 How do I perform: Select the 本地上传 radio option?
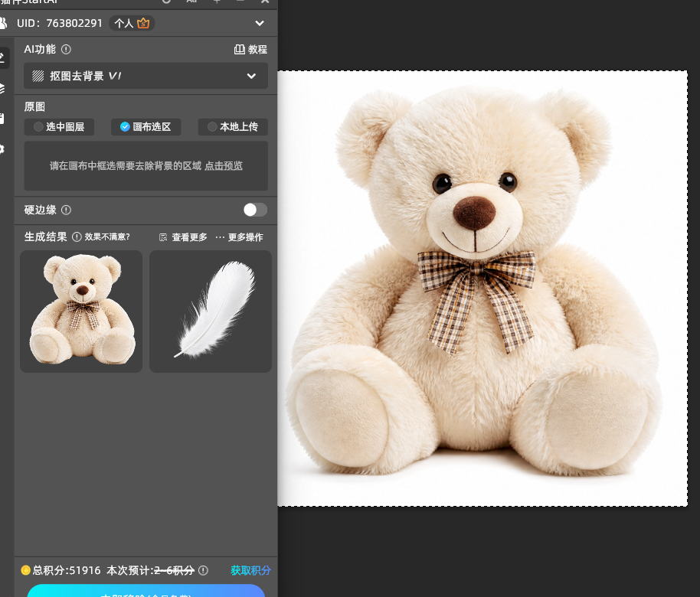tap(233, 127)
